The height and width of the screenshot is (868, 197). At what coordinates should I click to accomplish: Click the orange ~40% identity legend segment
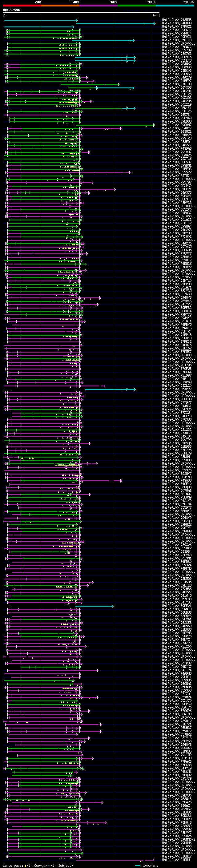click(x=60, y=6)
